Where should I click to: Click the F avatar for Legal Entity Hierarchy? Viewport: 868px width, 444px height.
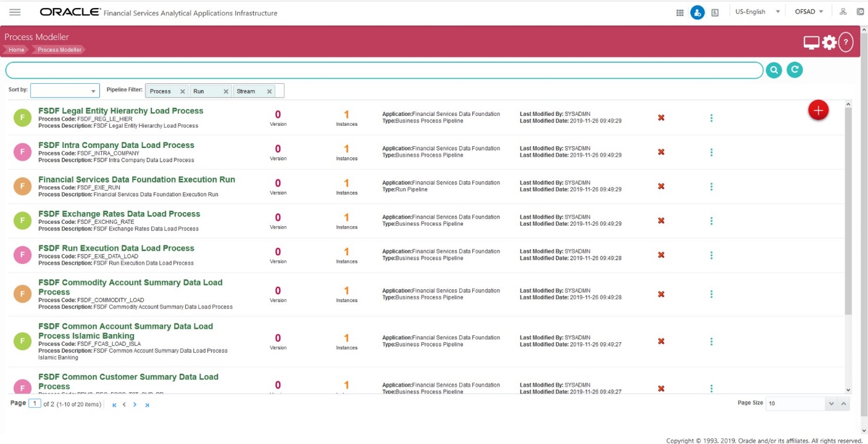point(22,118)
